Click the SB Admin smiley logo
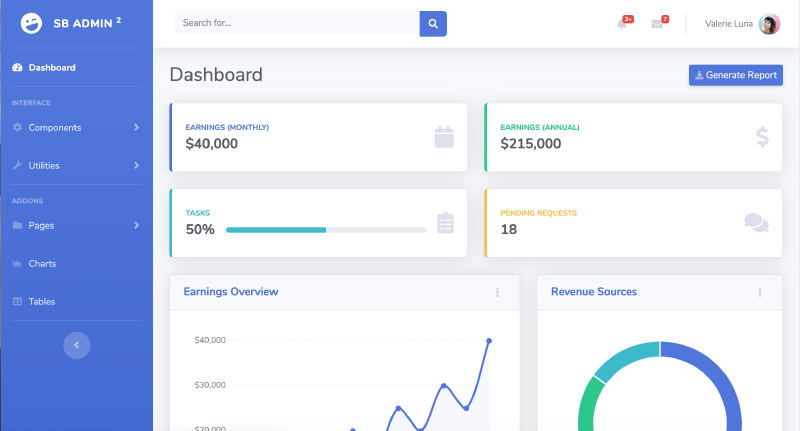800x431 pixels. tap(32, 23)
